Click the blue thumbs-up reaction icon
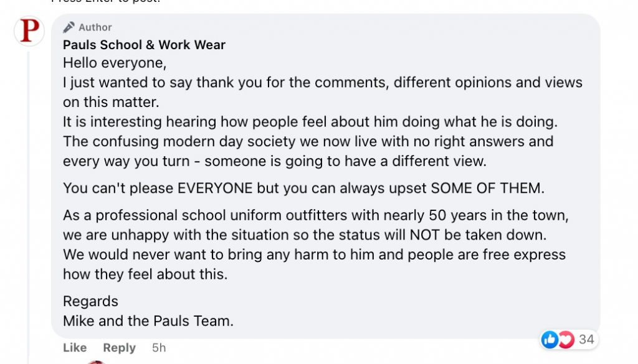Viewport: 638px width, 364px height. tap(550, 339)
